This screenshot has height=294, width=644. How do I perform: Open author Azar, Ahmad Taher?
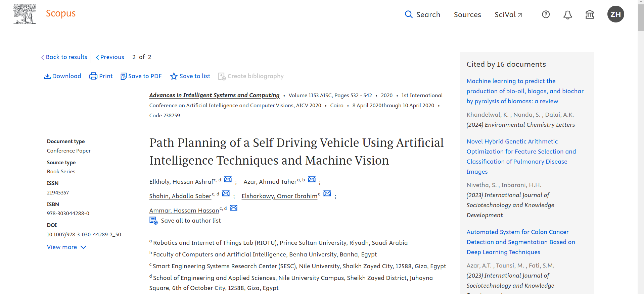coord(270,182)
